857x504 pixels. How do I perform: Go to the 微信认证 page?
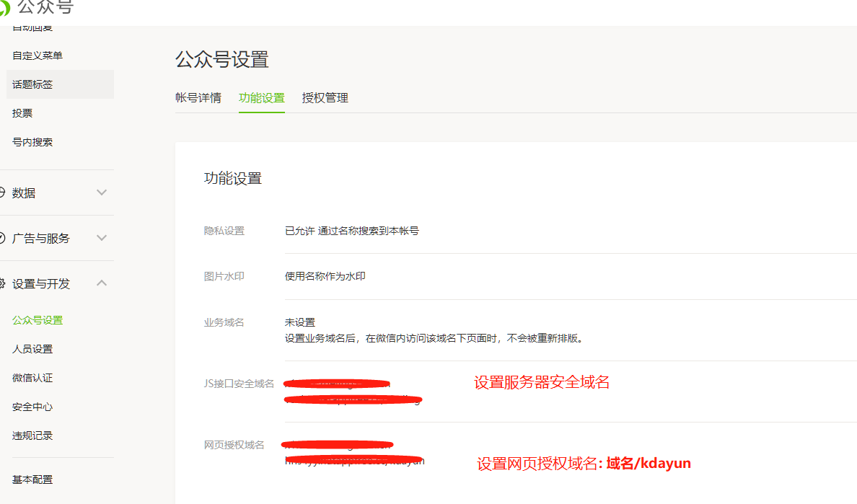[32, 378]
